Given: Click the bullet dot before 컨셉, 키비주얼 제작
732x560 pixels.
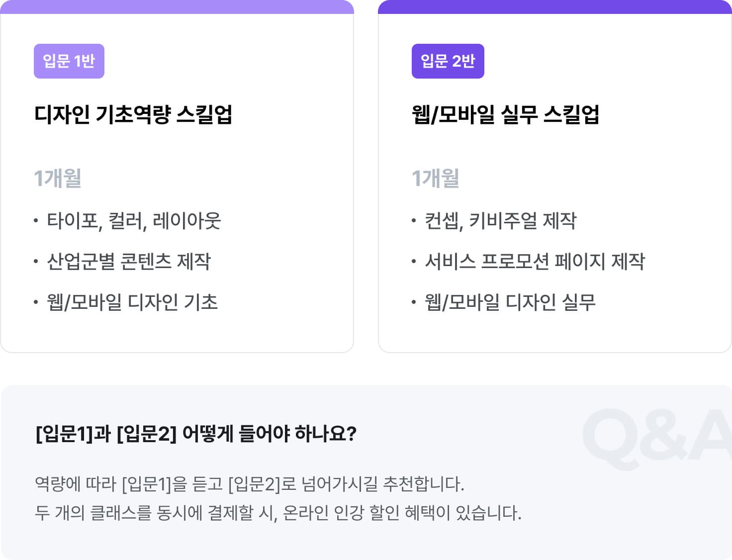Looking at the screenshot, I should click(414, 220).
